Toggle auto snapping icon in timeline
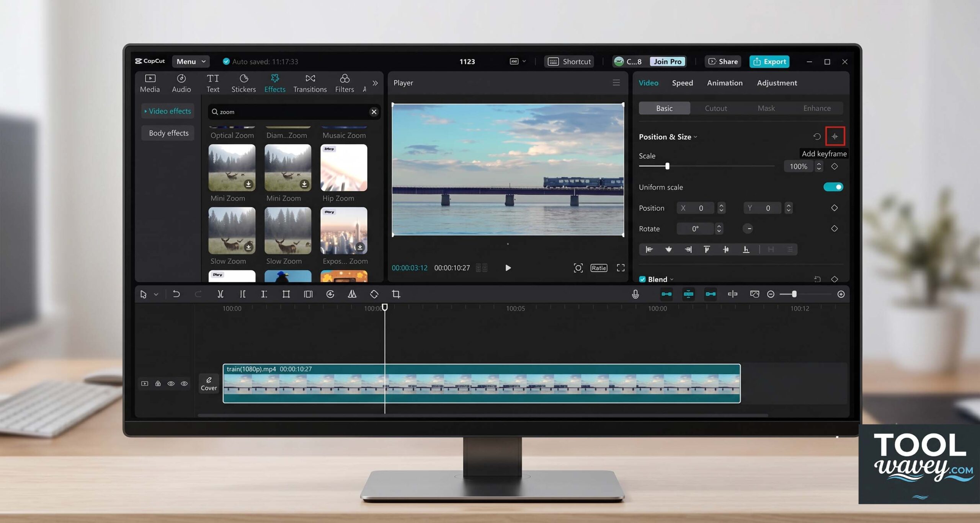980x523 pixels. 688,294
